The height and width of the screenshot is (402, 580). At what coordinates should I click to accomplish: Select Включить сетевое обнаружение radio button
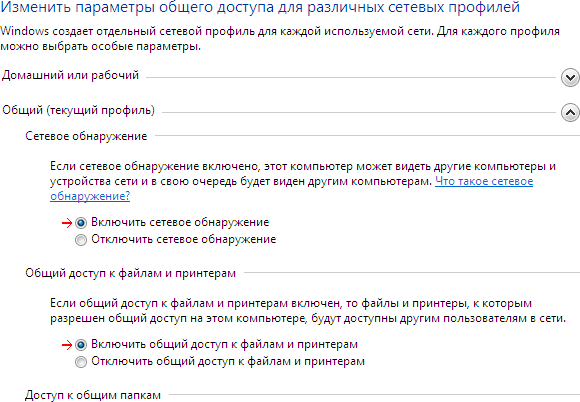[x=81, y=223]
